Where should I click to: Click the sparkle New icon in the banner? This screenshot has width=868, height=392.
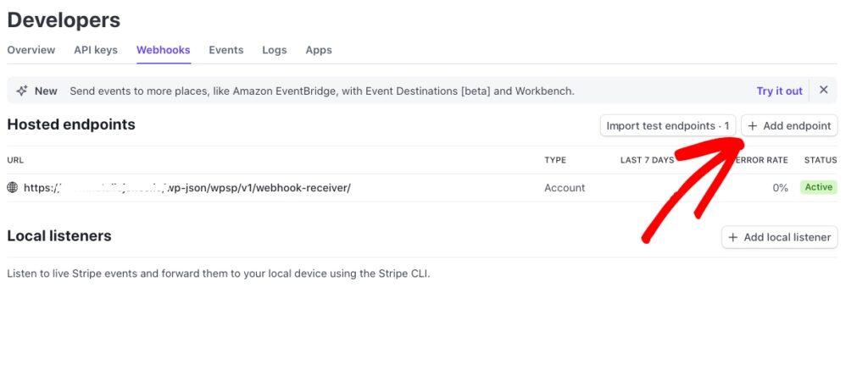(22, 91)
